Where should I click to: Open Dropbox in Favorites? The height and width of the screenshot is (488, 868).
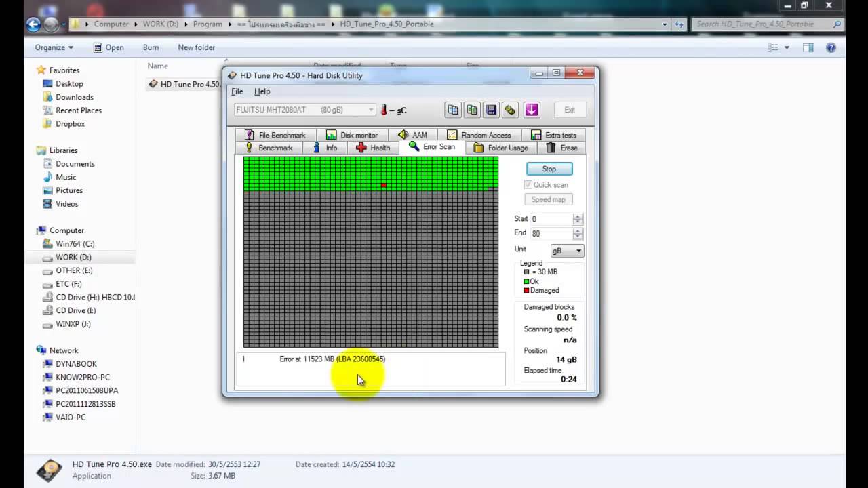click(70, 124)
